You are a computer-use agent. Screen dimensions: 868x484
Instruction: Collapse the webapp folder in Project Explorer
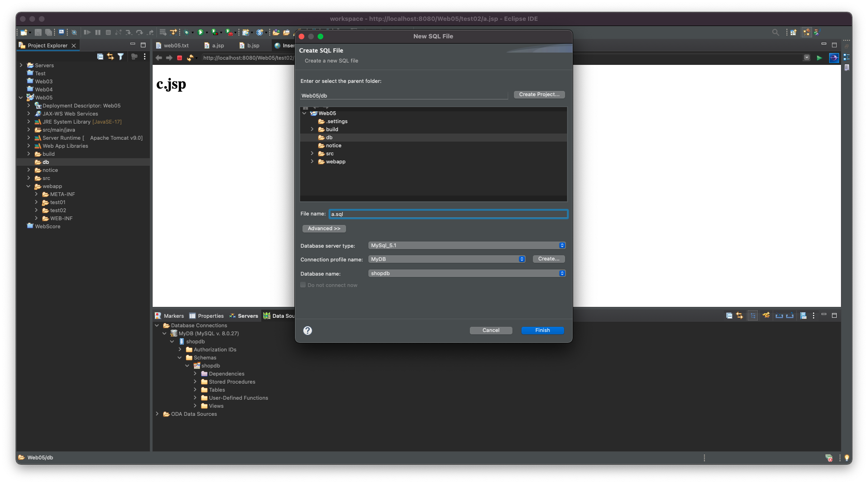pyautogui.click(x=28, y=186)
